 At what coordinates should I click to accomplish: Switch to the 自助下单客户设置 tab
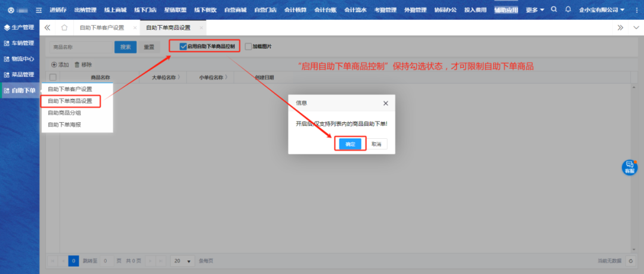click(101, 27)
